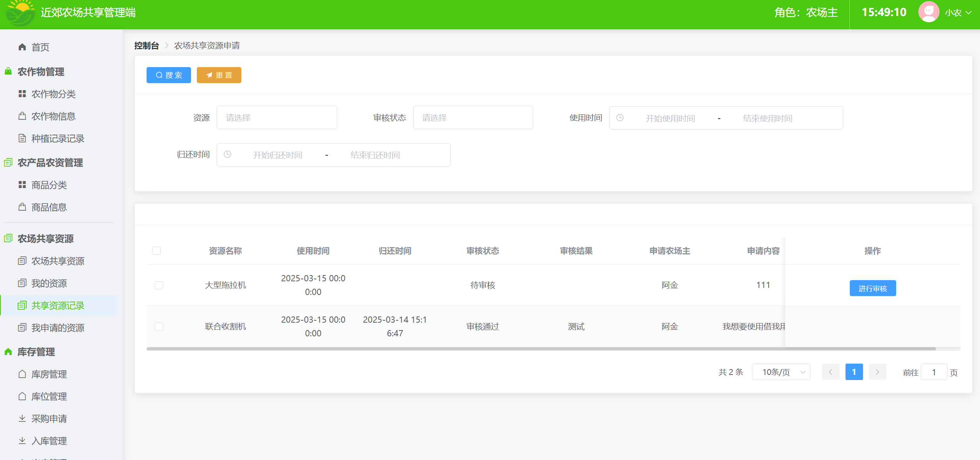Screen dimensions: 980x460
Task: Click the 资源名称 column header
Action: [x=225, y=250]
